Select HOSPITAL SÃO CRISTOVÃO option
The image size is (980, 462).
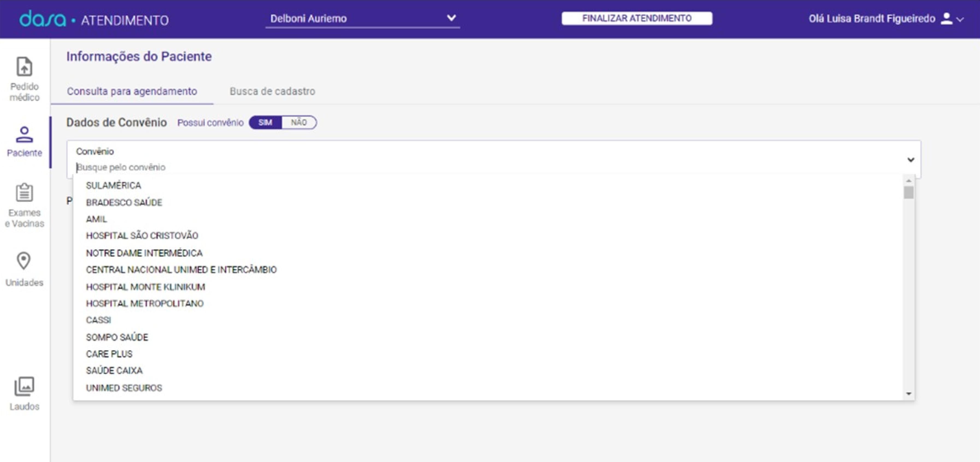(488, 236)
